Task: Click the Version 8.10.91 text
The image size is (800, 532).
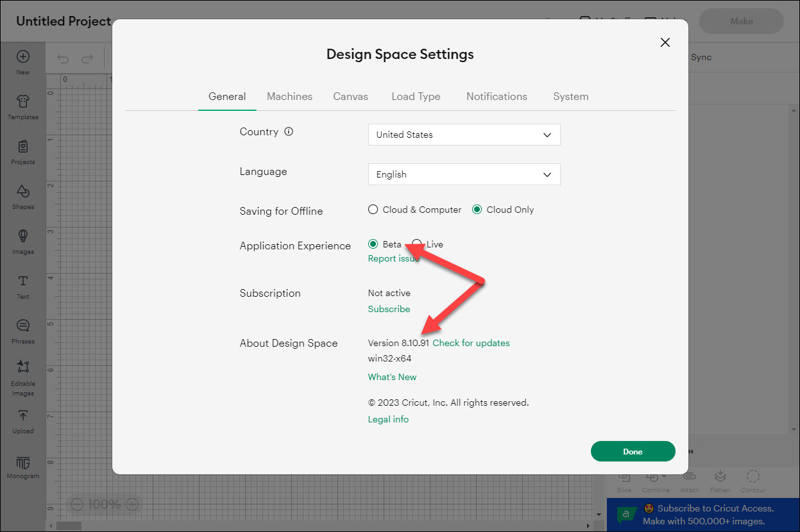Action: pos(398,343)
